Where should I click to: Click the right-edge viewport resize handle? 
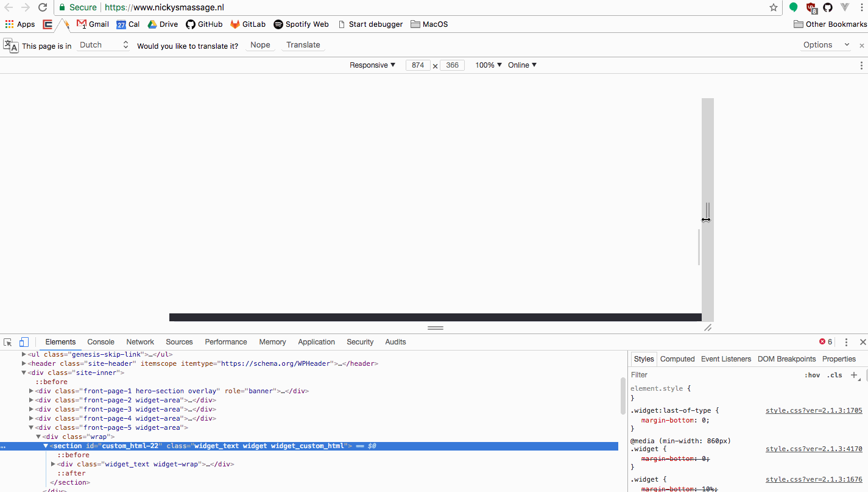708,210
